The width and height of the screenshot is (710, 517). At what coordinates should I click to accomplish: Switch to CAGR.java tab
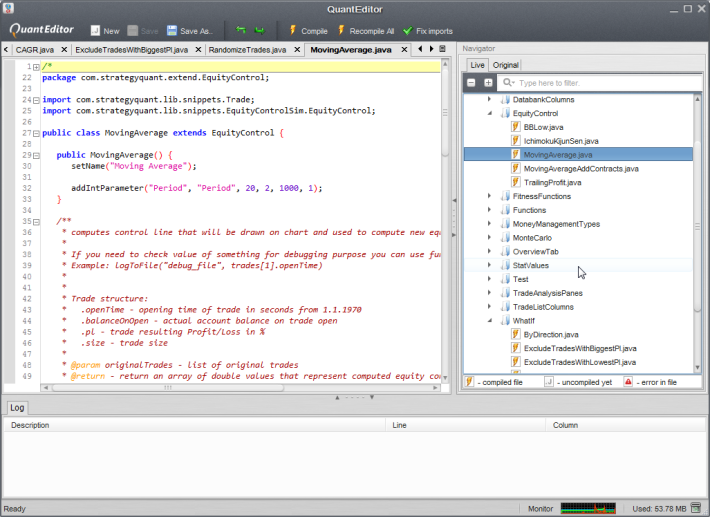[x=34, y=50]
